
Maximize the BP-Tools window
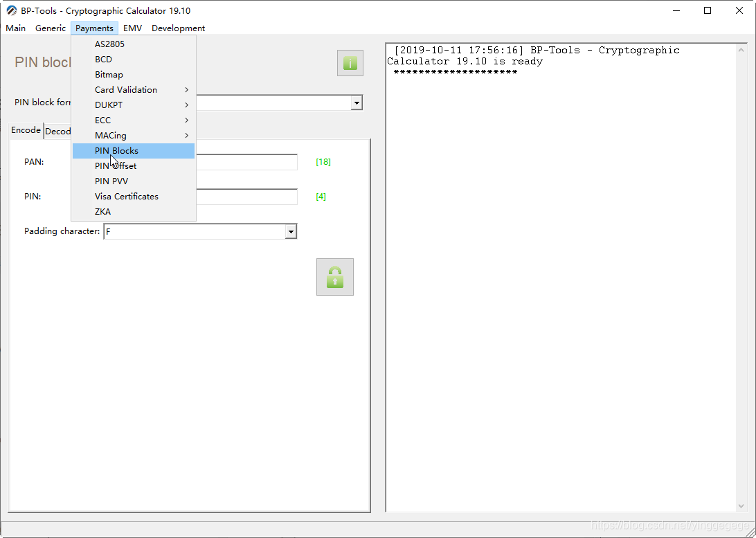point(708,10)
